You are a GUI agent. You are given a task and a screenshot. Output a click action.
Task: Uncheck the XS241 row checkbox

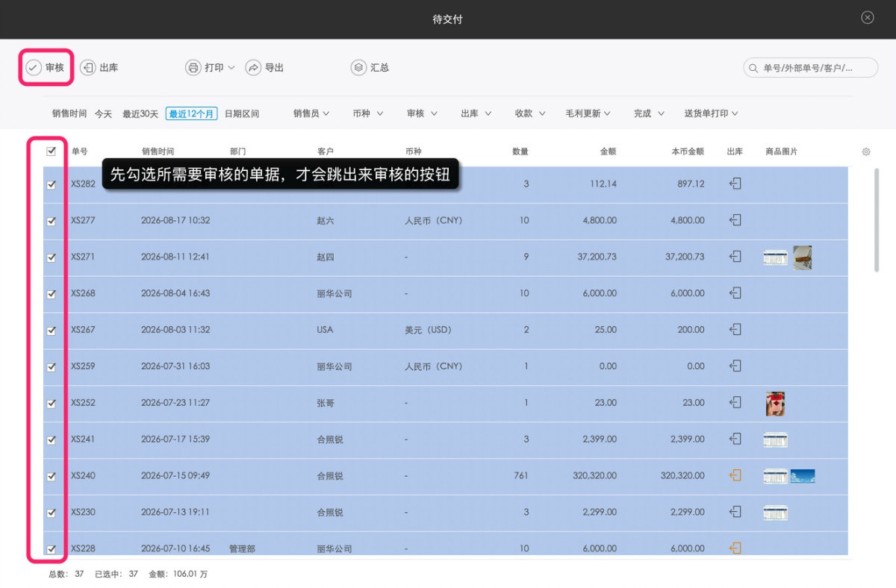(x=52, y=440)
